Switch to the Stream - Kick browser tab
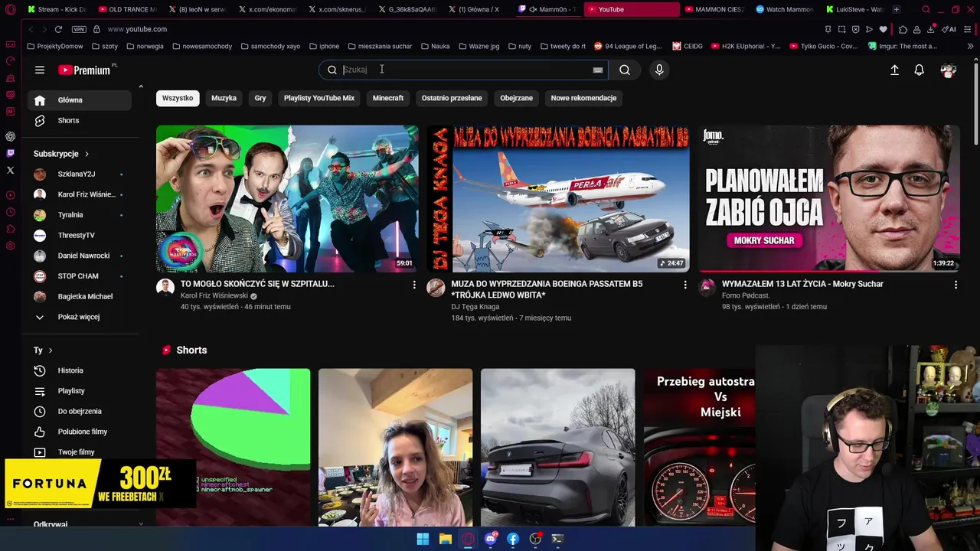The image size is (980, 551). [57, 9]
